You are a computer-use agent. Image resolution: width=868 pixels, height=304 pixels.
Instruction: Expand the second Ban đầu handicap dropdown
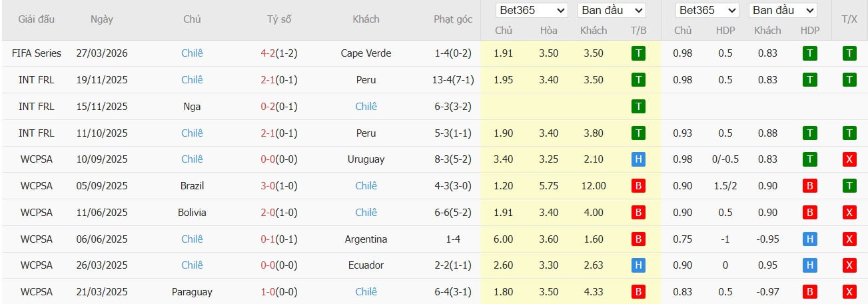[x=782, y=11]
